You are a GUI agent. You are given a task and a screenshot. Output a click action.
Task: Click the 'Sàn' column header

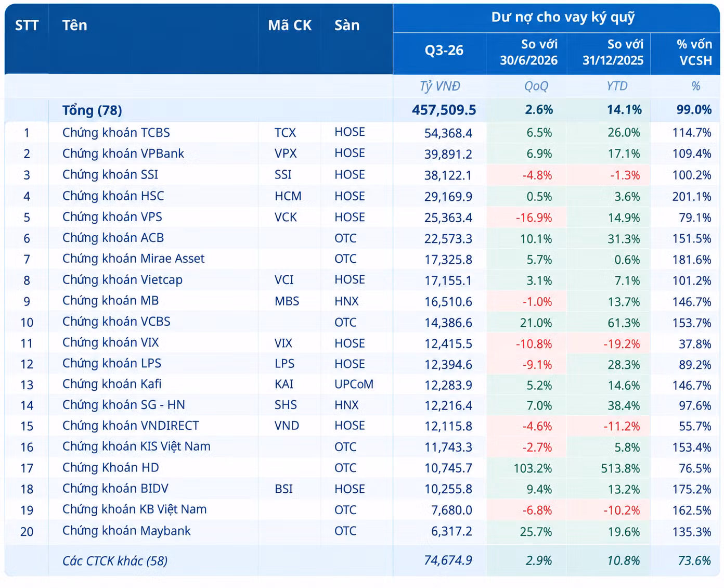click(347, 25)
